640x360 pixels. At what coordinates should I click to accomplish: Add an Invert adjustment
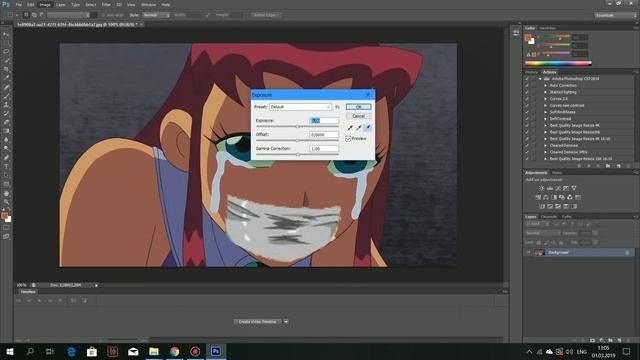[542, 207]
